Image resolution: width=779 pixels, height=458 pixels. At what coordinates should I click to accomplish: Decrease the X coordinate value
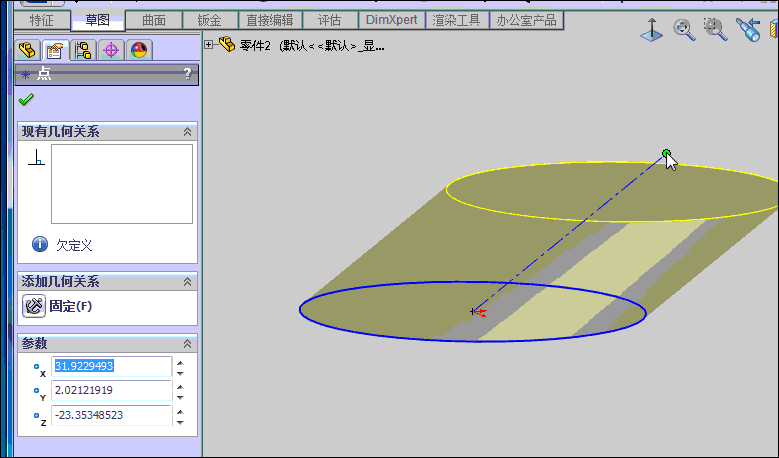180,373
